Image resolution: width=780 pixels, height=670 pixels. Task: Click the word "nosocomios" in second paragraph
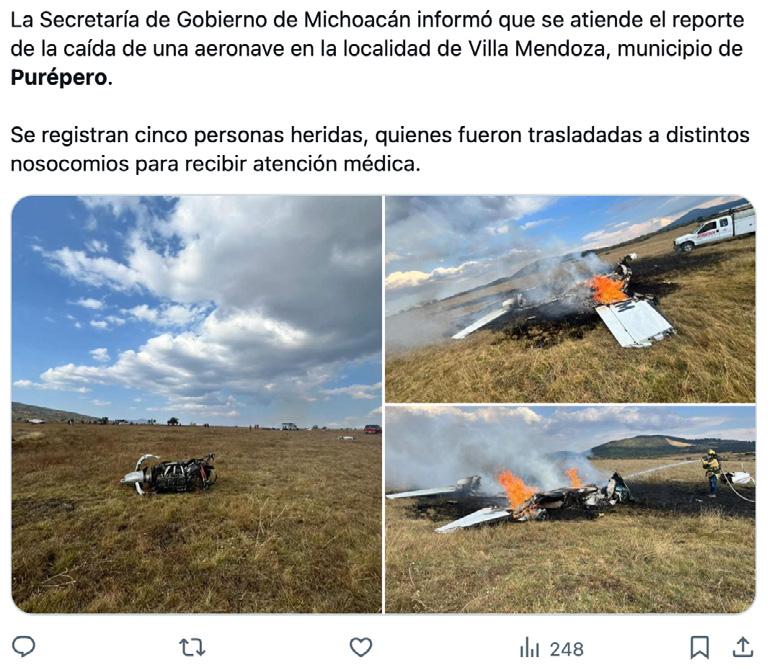point(70,164)
